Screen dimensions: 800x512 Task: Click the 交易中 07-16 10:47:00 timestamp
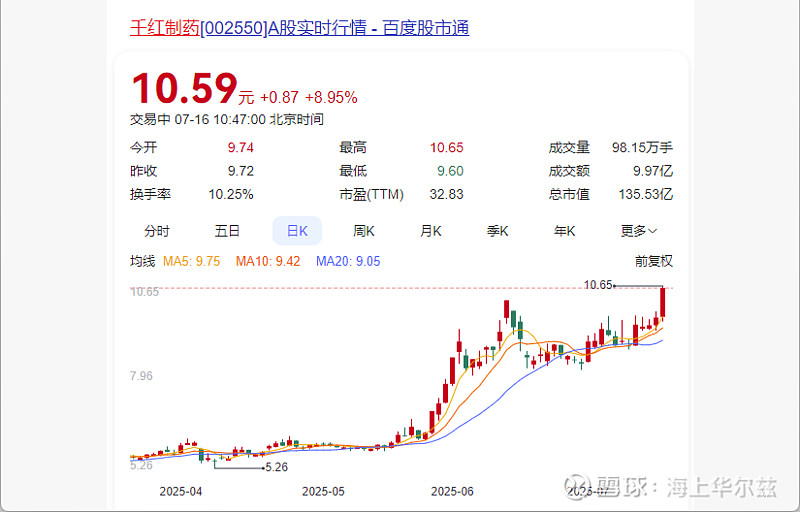[x=227, y=119]
